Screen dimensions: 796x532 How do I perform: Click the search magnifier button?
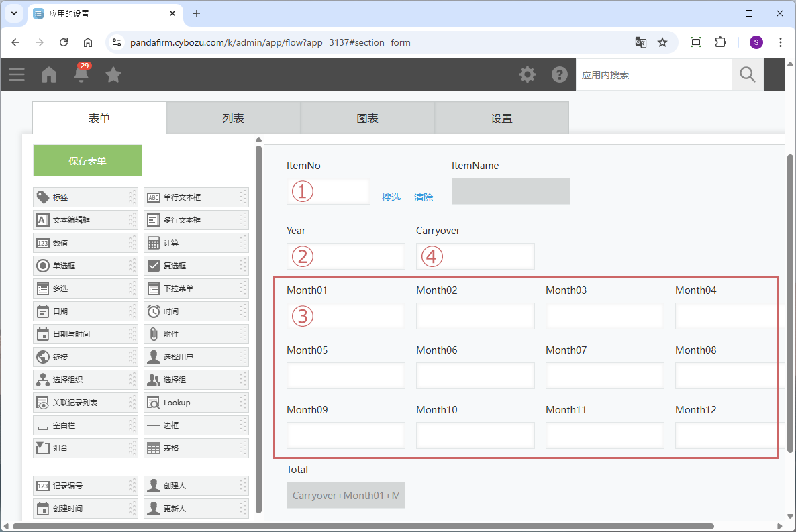click(747, 74)
